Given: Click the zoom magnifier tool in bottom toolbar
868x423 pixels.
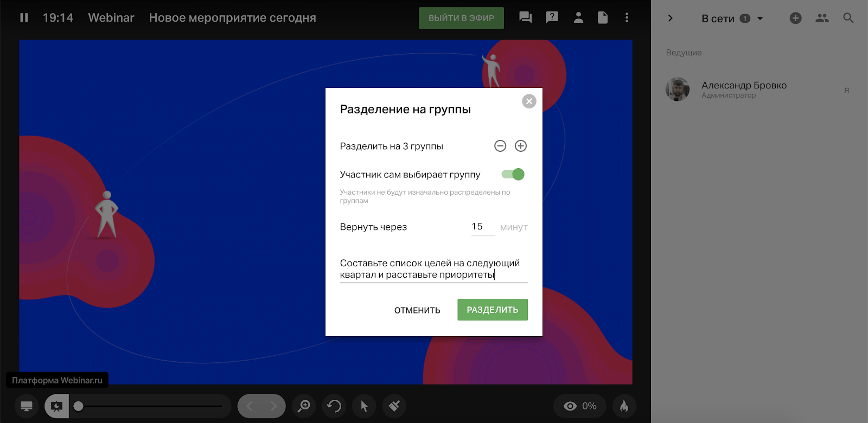Looking at the screenshot, I should click(304, 406).
